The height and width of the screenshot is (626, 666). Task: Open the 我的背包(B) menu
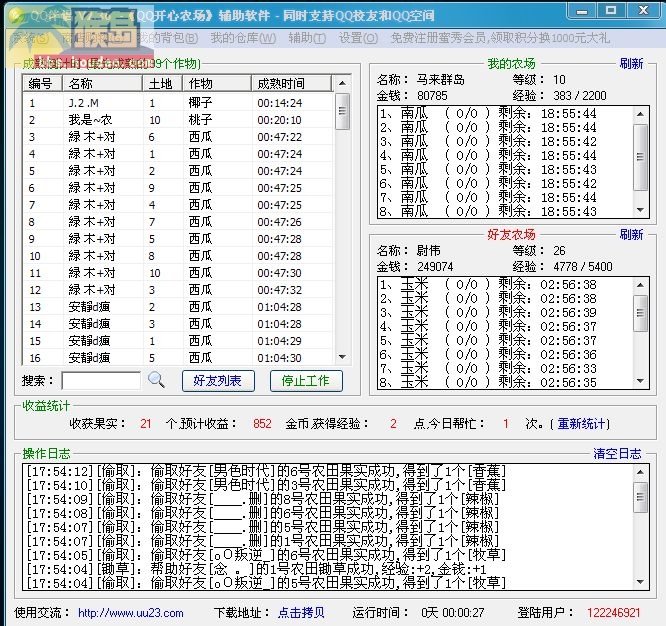[168, 38]
